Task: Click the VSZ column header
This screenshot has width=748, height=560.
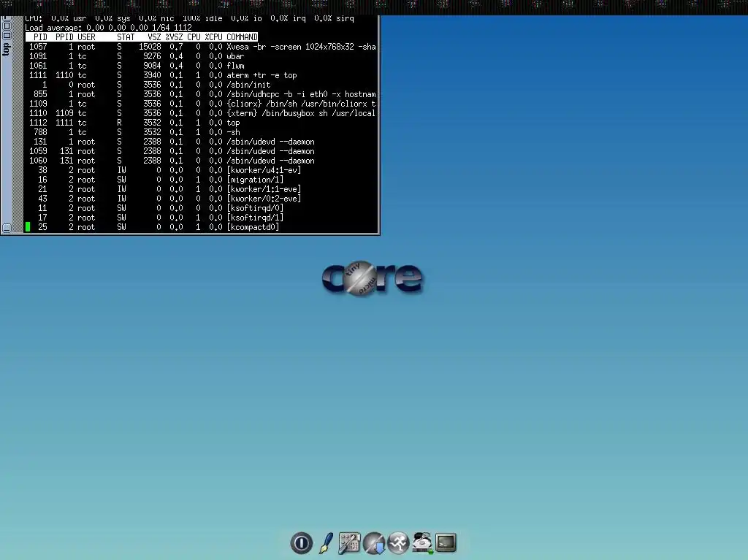Action: tap(155, 37)
